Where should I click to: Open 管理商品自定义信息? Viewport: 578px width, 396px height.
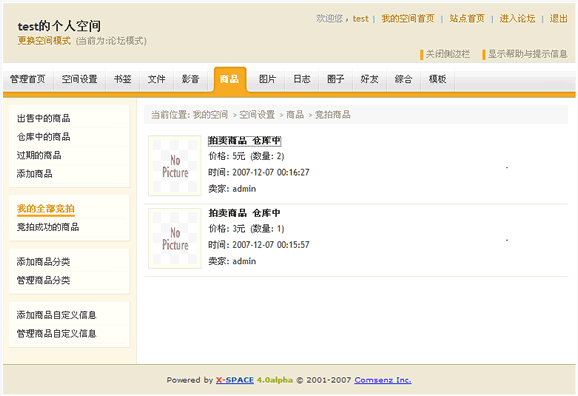point(57,334)
